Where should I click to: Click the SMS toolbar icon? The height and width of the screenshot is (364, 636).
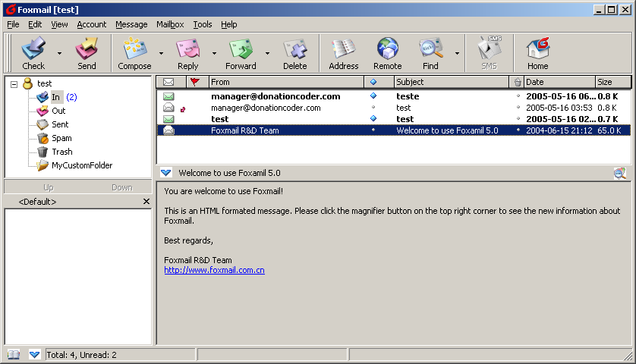point(490,53)
